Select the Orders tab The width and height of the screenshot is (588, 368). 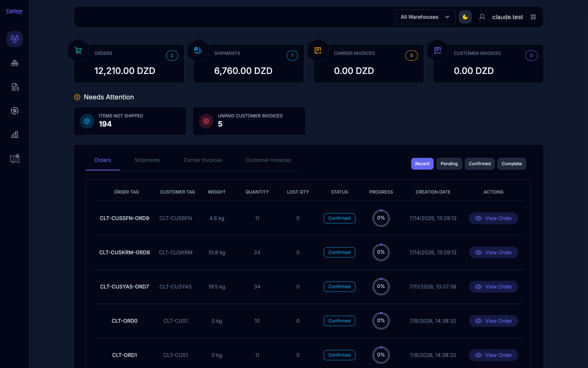click(103, 160)
